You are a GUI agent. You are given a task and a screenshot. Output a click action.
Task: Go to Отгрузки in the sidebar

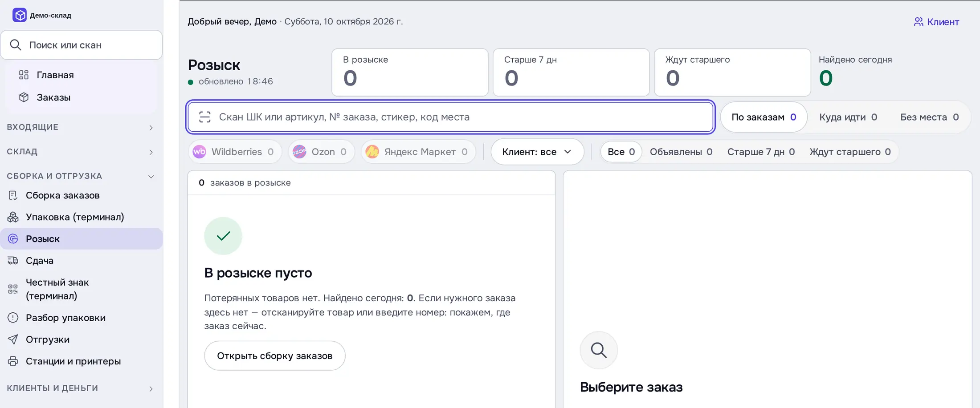82,339
